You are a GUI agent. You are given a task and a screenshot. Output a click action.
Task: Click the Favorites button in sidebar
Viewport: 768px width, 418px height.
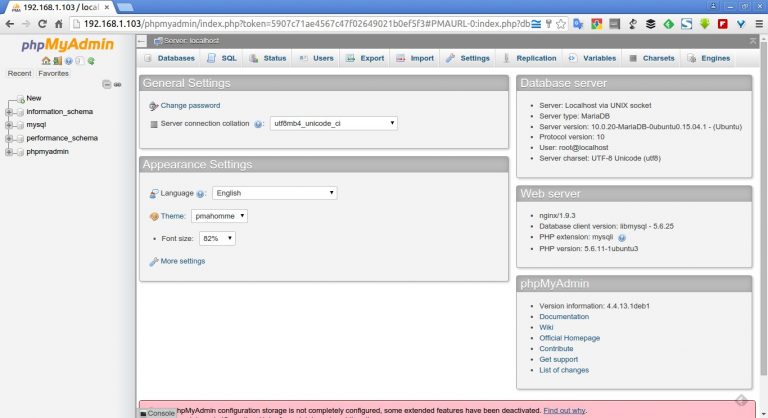click(x=53, y=74)
